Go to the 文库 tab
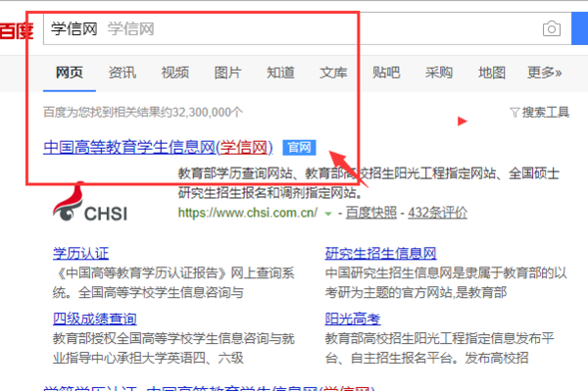Viewport: 588px width, 391px height. pyautogui.click(x=333, y=73)
